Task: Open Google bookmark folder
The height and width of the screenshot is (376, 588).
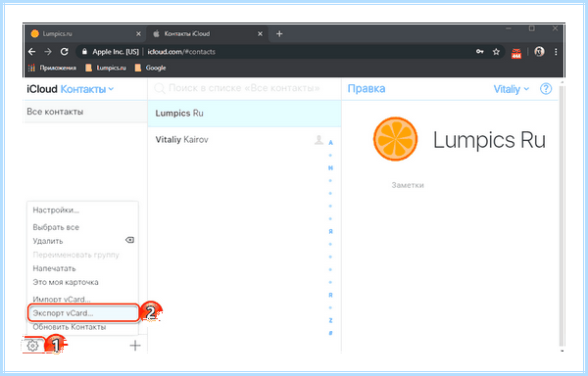Action: point(150,68)
